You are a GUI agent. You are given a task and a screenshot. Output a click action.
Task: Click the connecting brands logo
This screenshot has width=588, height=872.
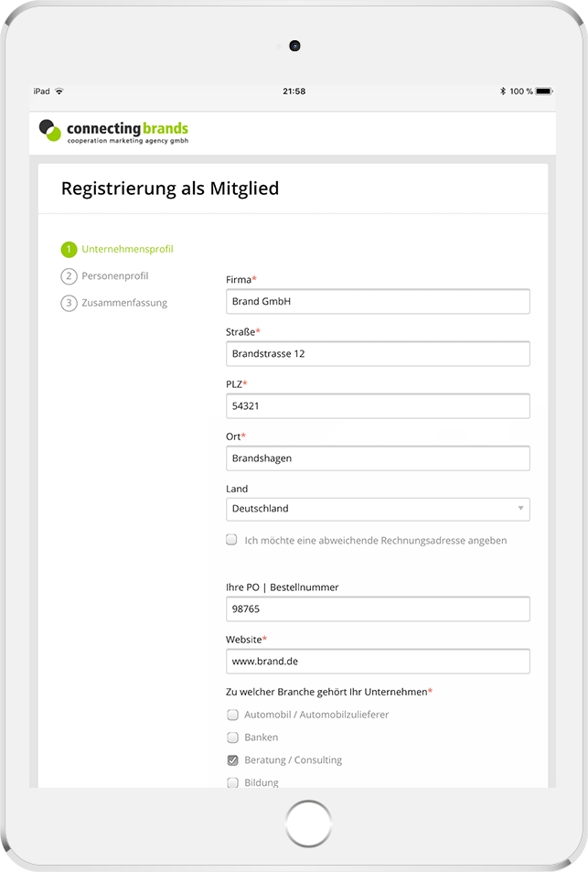tap(113, 132)
